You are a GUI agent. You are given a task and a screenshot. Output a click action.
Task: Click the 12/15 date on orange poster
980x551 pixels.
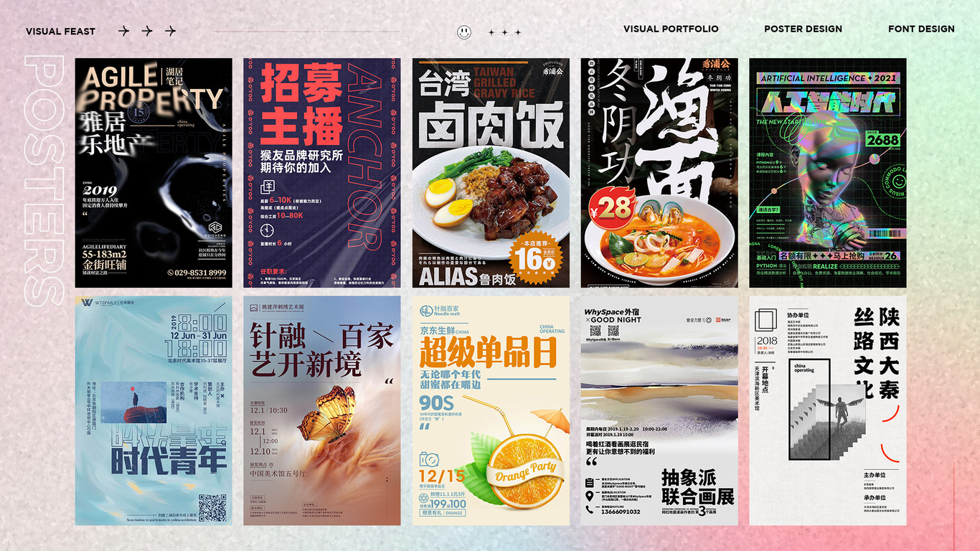point(442,476)
